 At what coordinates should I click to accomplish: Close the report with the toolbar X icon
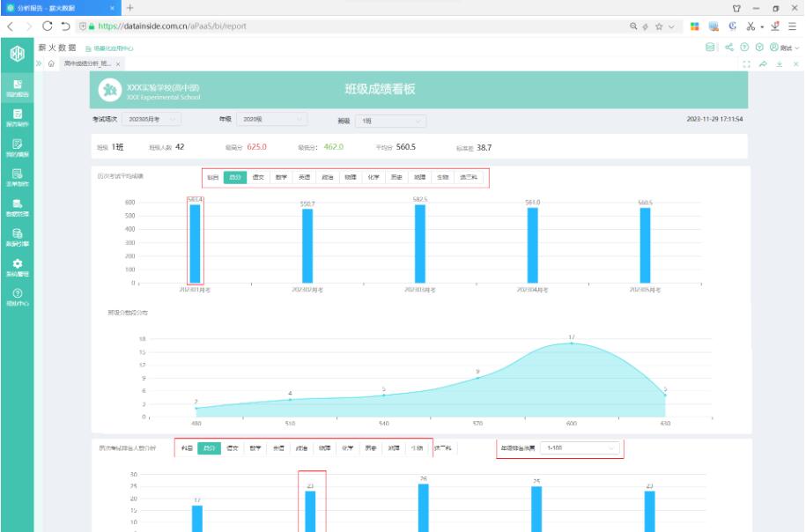click(x=795, y=63)
